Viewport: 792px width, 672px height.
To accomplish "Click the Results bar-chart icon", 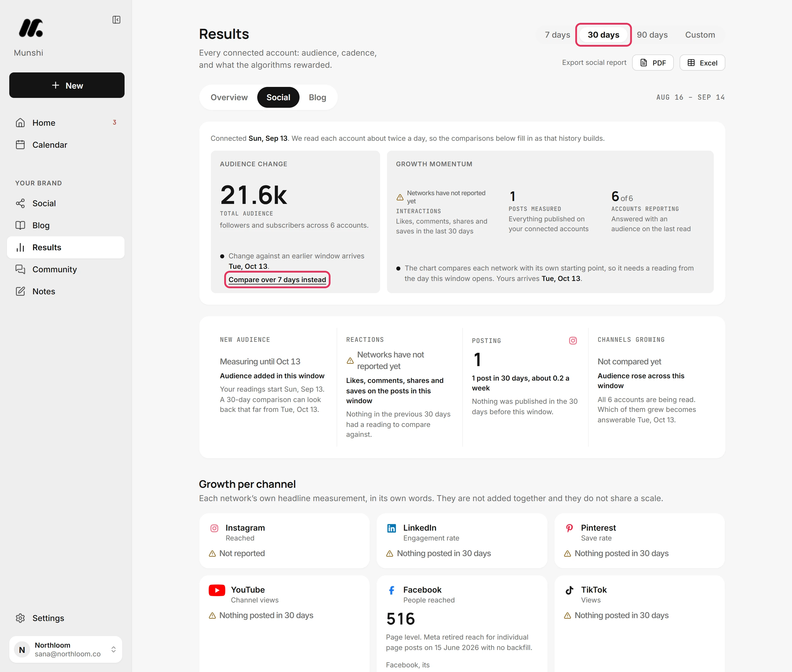I will 20,248.
